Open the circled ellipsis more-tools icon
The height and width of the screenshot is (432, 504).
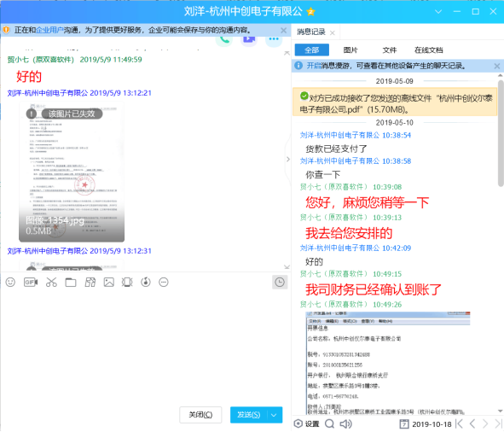(x=164, y=283)
